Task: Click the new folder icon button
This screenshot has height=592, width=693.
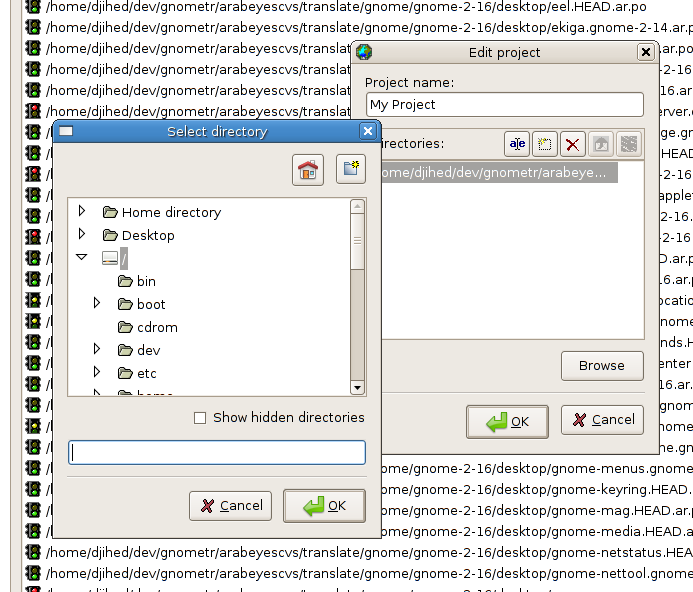Action: [350, 170]
